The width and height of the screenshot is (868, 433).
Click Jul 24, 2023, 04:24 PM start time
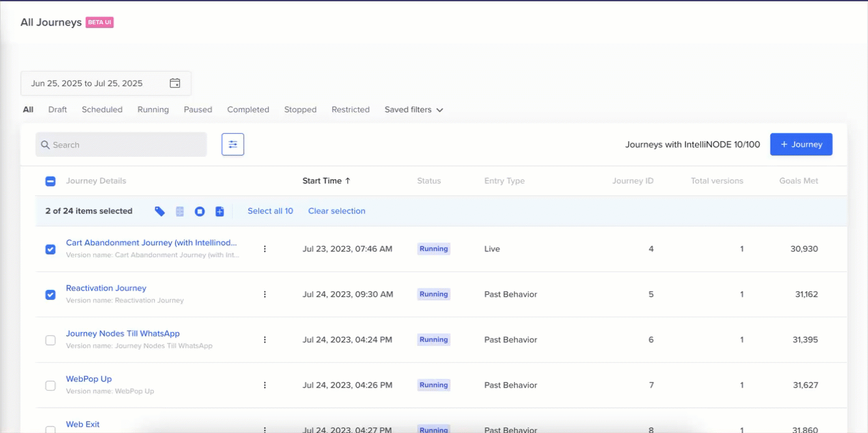347,340
